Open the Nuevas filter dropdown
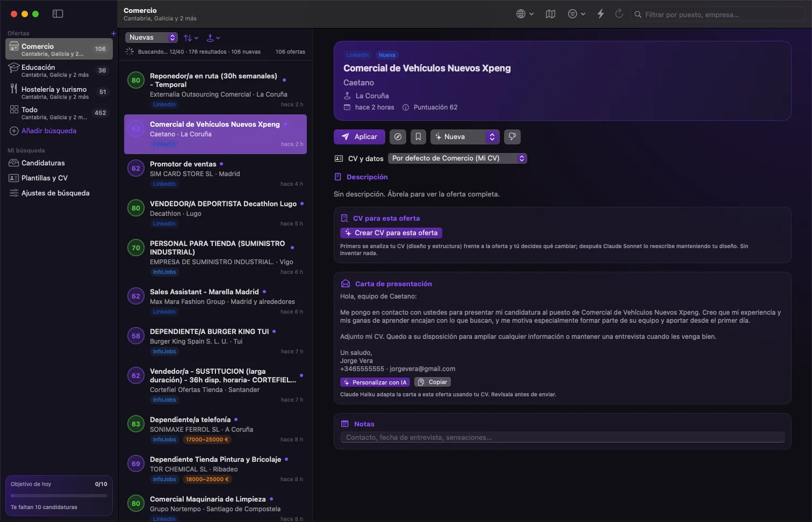Image resolution: width=812 pixels, height=522 pixels. (152, 38)
